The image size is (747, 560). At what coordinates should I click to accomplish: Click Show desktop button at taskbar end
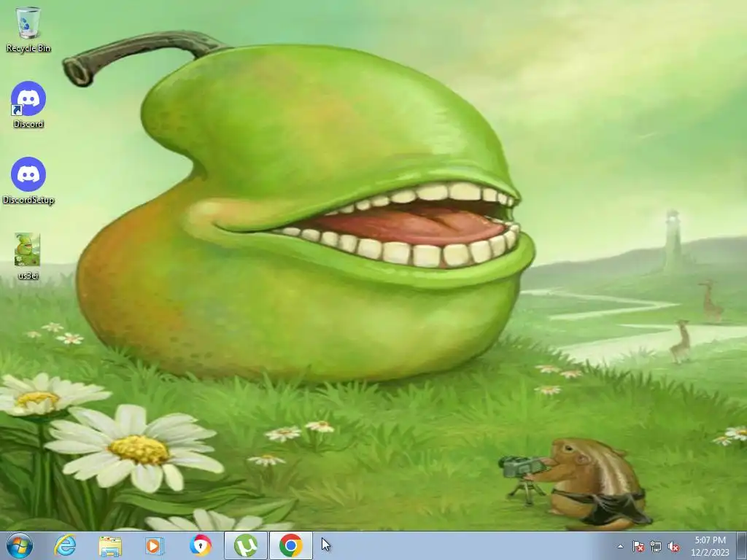pyautogui.click(x=743, y=545)
